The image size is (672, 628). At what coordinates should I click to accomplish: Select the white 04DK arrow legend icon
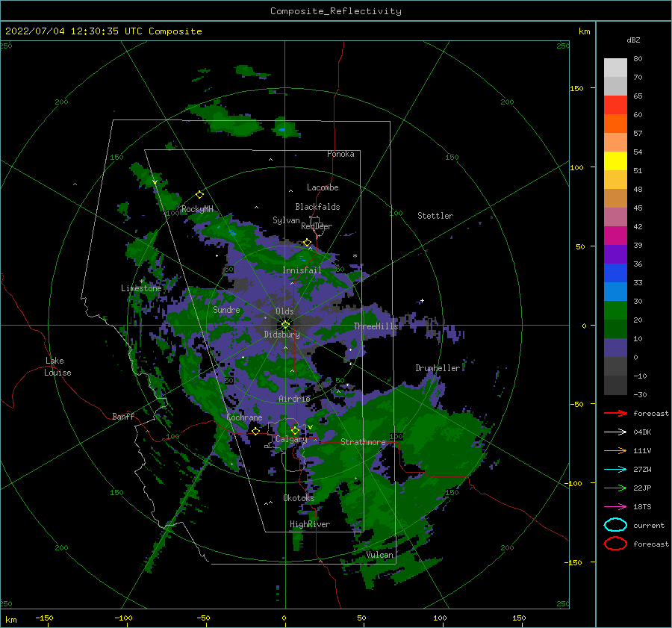click(x=615, y=432)
